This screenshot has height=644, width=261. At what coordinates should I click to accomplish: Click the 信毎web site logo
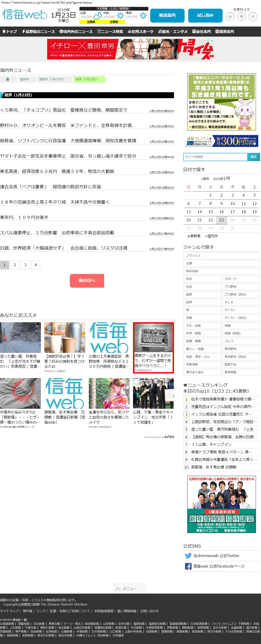(24, 15)
